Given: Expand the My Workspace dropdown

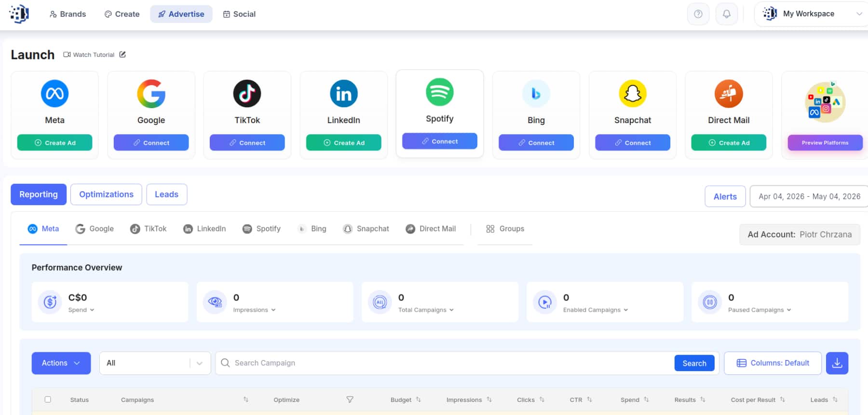Looking at the screenshot, I should point(812,14).
